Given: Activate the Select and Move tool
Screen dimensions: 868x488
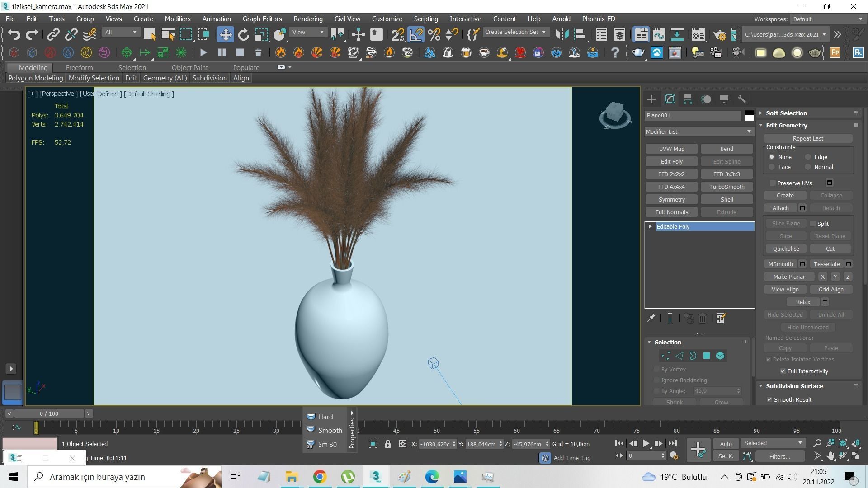Looking at the screenshot, I should (x=225, y=34).
